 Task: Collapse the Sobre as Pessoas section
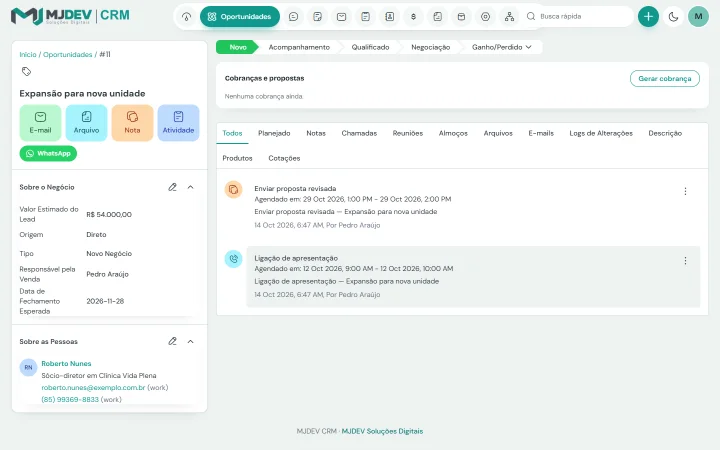point(191,341)
